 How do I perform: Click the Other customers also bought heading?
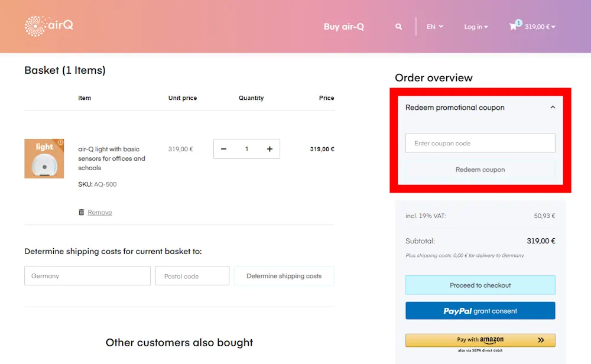click(x=179, y=343)
